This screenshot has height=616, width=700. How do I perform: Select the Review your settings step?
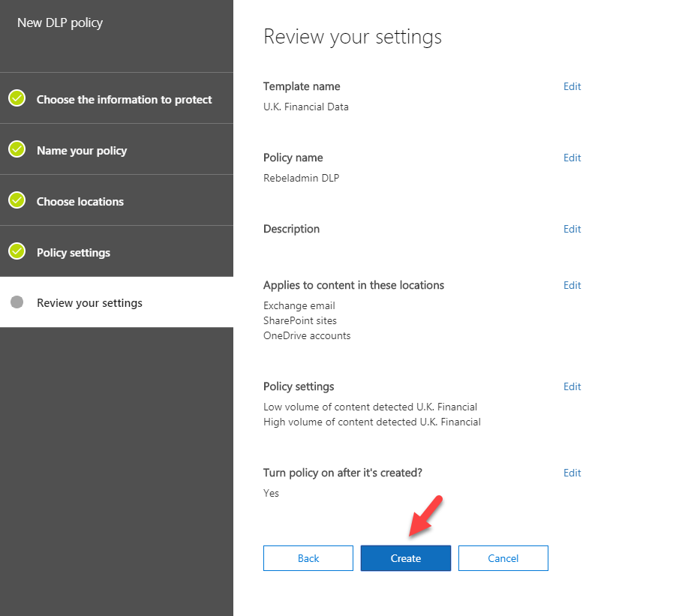[116, 302]
